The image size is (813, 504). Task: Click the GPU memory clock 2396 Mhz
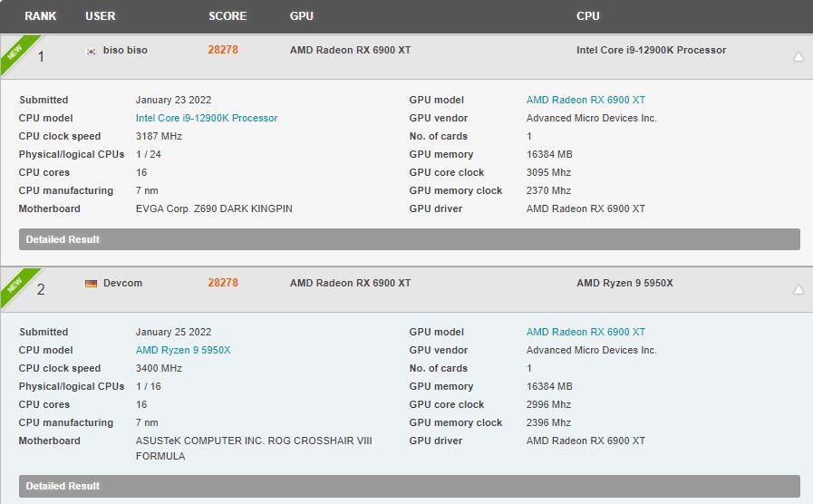click(548, 422)
